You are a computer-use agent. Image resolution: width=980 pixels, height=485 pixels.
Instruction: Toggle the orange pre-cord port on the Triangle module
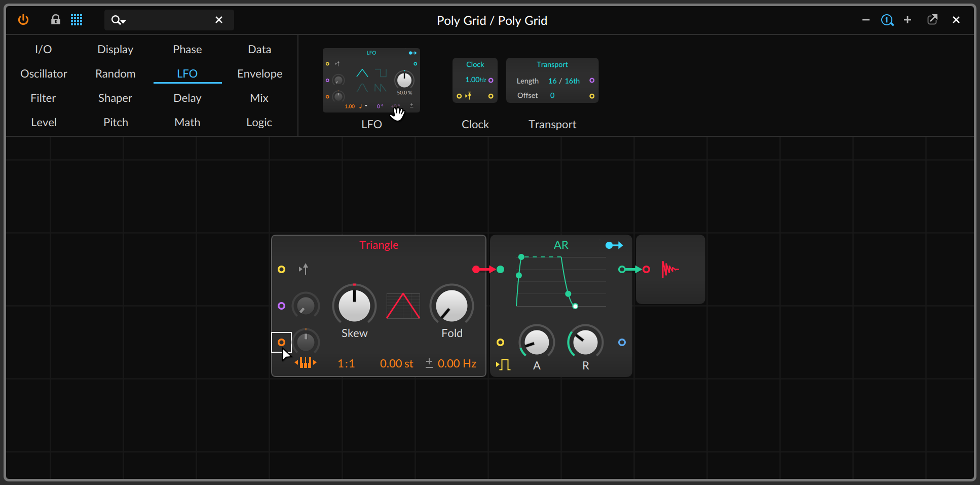282,342
